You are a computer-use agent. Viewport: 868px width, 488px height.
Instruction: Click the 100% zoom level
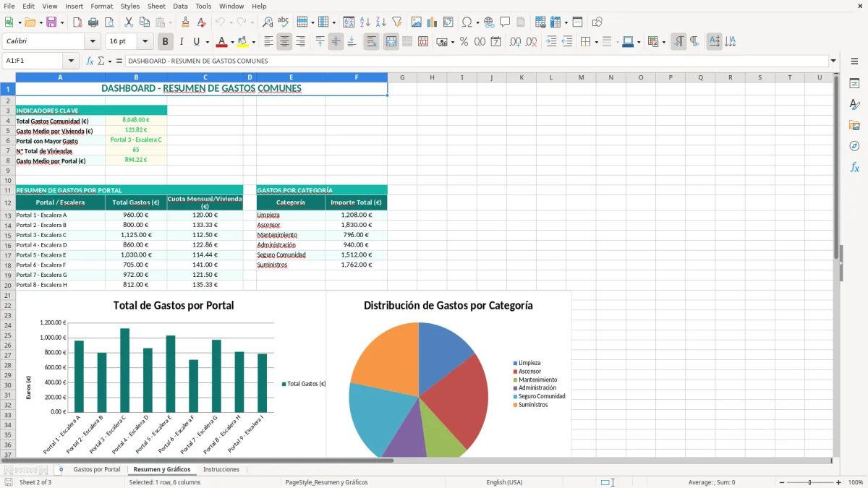(x=855, y=482)
